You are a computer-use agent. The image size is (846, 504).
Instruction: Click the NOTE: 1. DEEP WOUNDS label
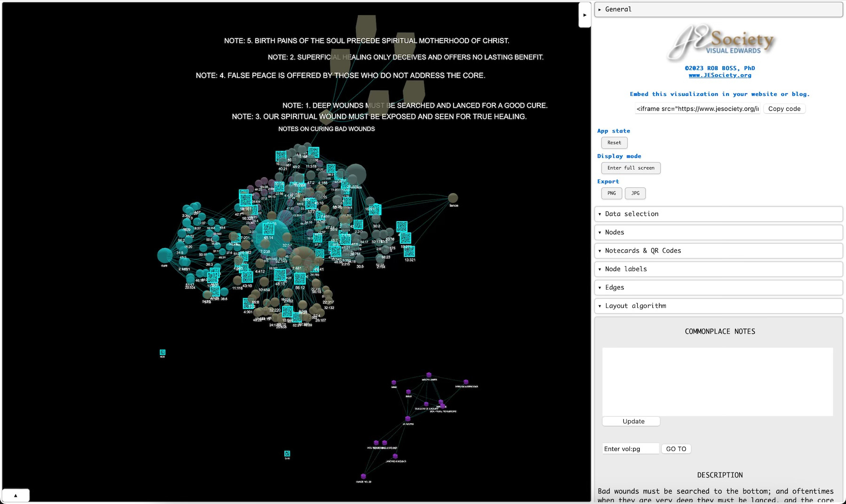(x=415, y=105)
